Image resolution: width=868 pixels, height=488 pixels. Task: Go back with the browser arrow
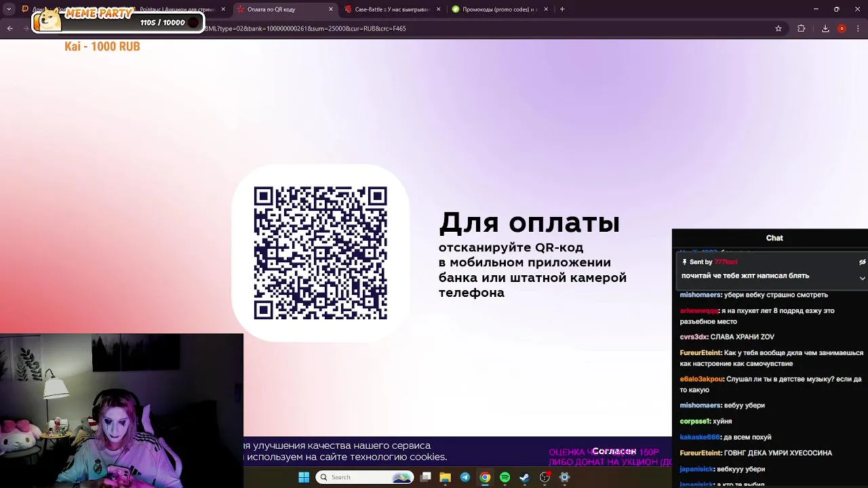(x=9, y=28)
